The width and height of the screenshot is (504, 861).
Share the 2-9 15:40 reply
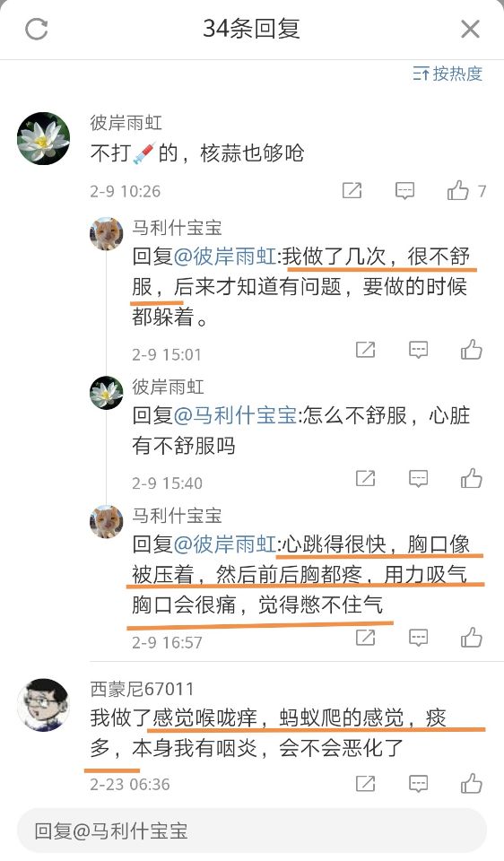click(x=366, y=478)
